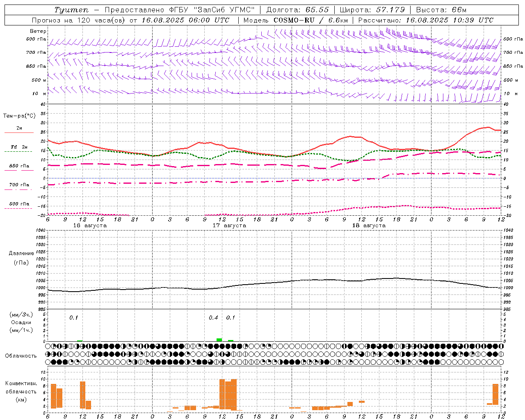Click the "1040" pressure scale value on left

[41, 231]
